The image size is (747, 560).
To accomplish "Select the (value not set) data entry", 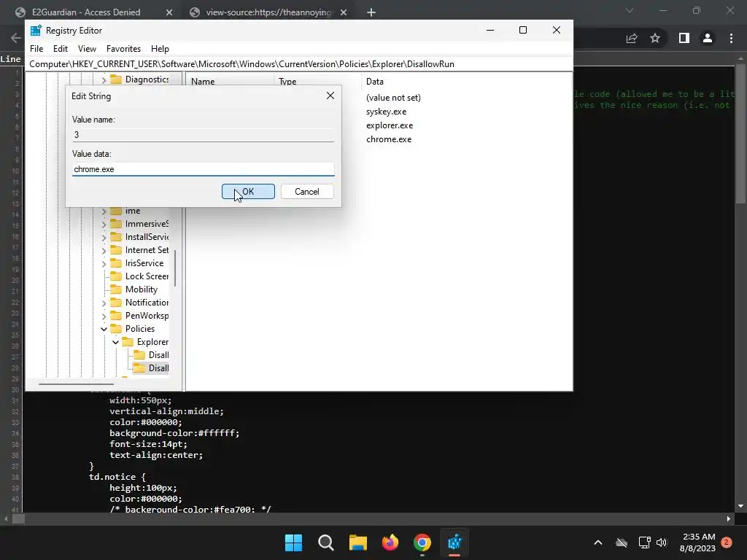I will coord(393,98).
